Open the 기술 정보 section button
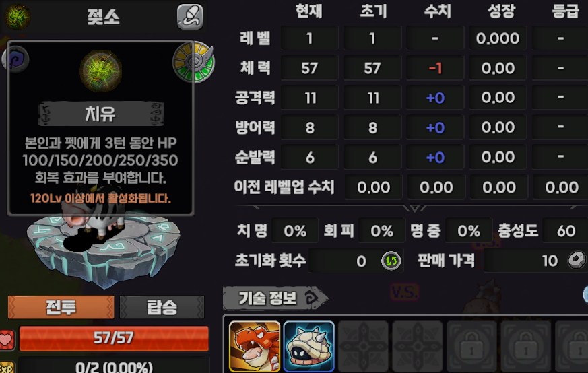Viewport: 588px width, 373px height. point(275,298)
